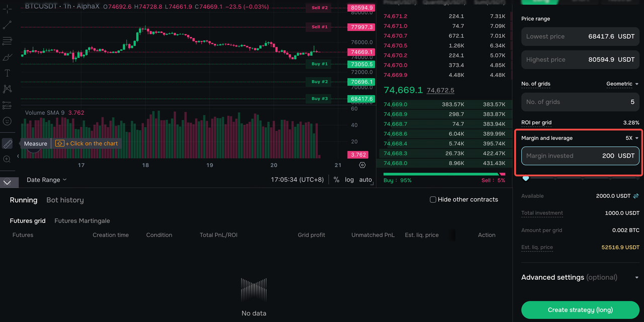
Task: Select the Measure ruler tool
Action: pos(7,143)
